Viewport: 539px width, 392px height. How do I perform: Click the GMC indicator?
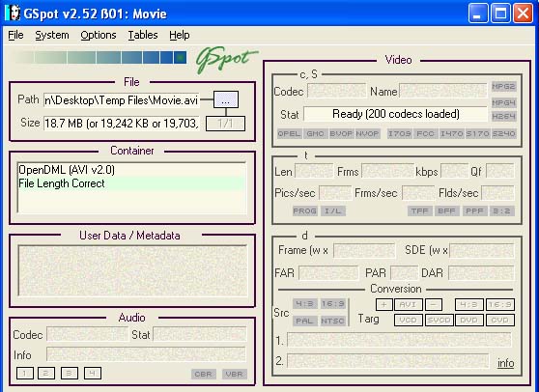[x=315, y=133]
